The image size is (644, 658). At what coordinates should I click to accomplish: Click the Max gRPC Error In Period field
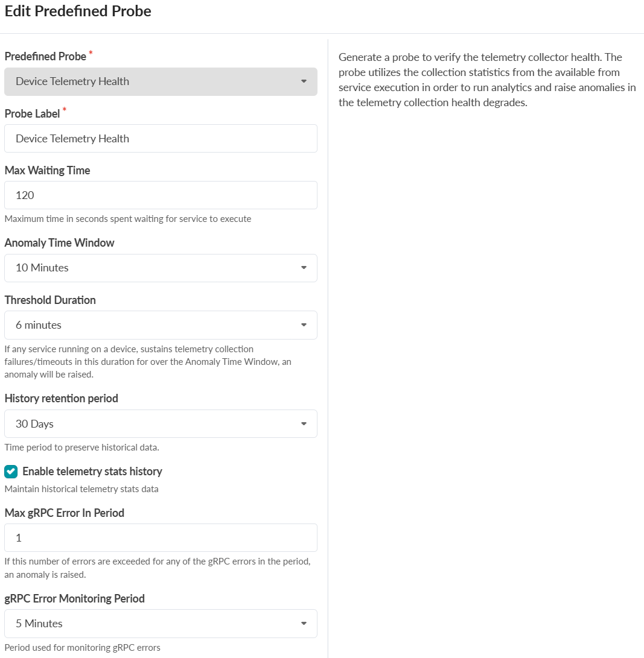pyautogui.click(x=161, y=538)
